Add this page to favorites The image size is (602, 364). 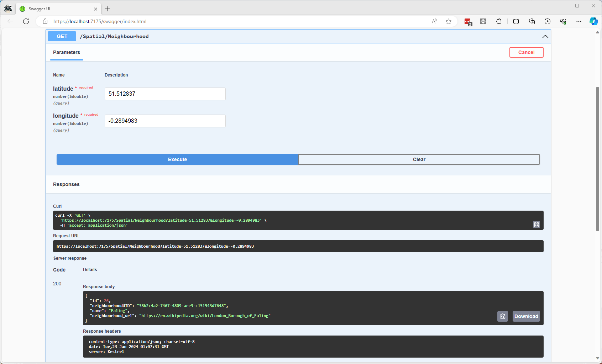pyautogui.click(x=449, y=21)
